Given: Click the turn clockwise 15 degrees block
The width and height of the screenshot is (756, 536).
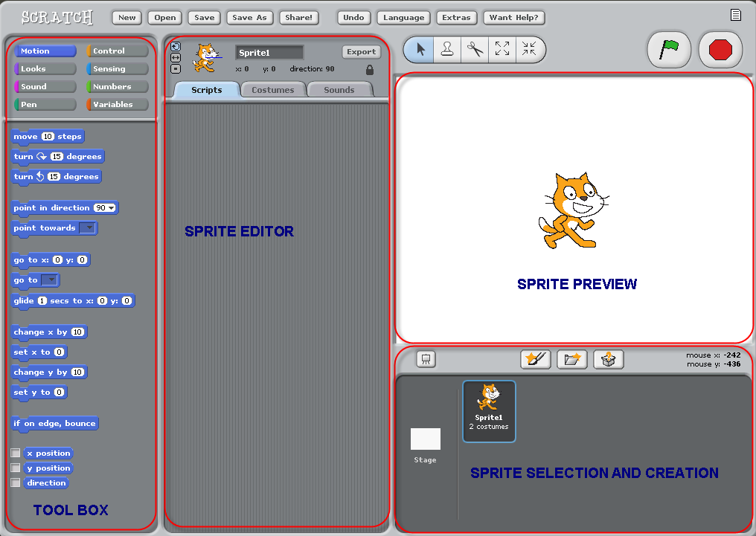Looking at the screenshot, I should coord(57,157).
